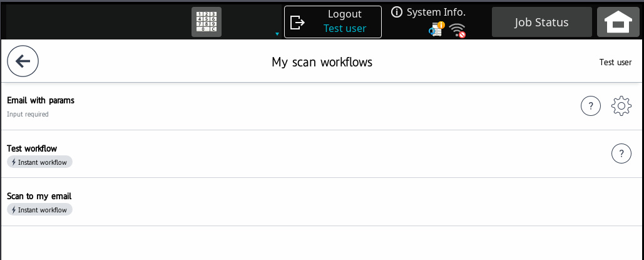Click the Wi-Fi disconnected status icon
The image size is (644, 260).
pos(458,30)
